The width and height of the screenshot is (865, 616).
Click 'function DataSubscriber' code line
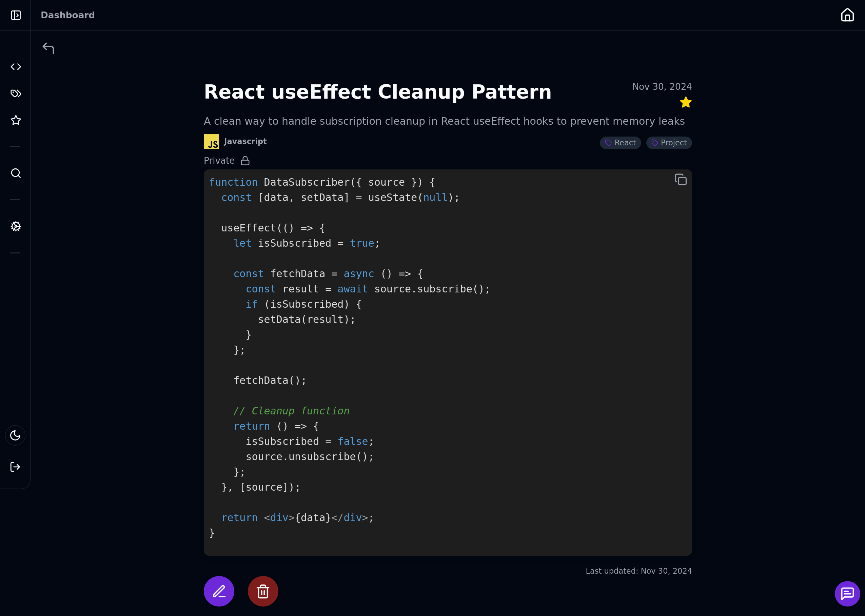pyautogui.click(x=322, y=182)
